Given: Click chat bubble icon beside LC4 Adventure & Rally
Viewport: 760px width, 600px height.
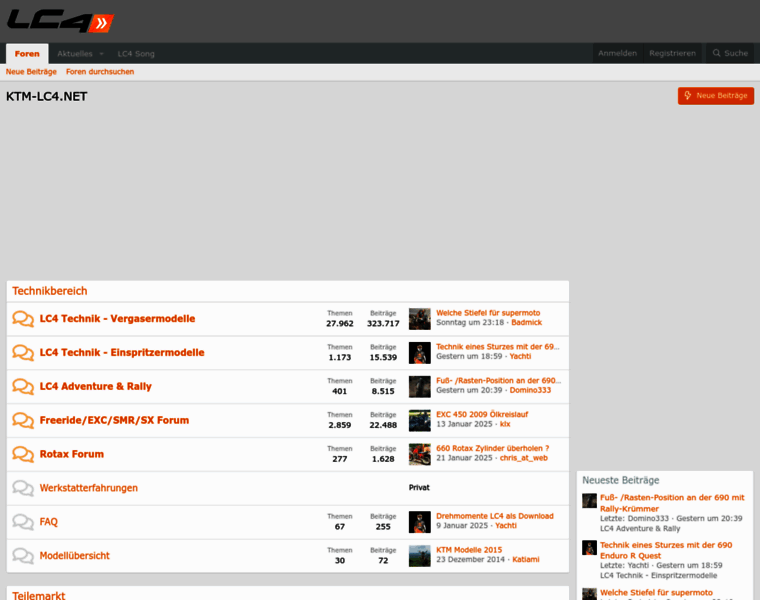Looking at the screenshot, I should (22, 387).
